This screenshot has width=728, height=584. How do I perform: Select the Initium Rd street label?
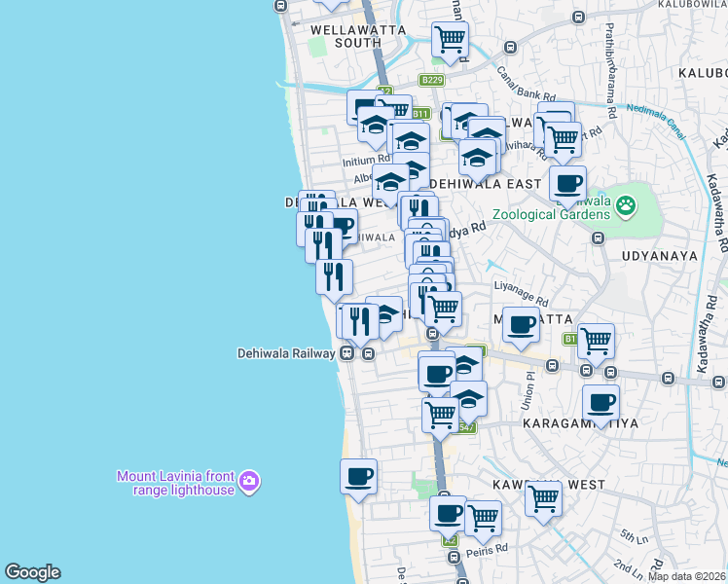pos(365,161)
